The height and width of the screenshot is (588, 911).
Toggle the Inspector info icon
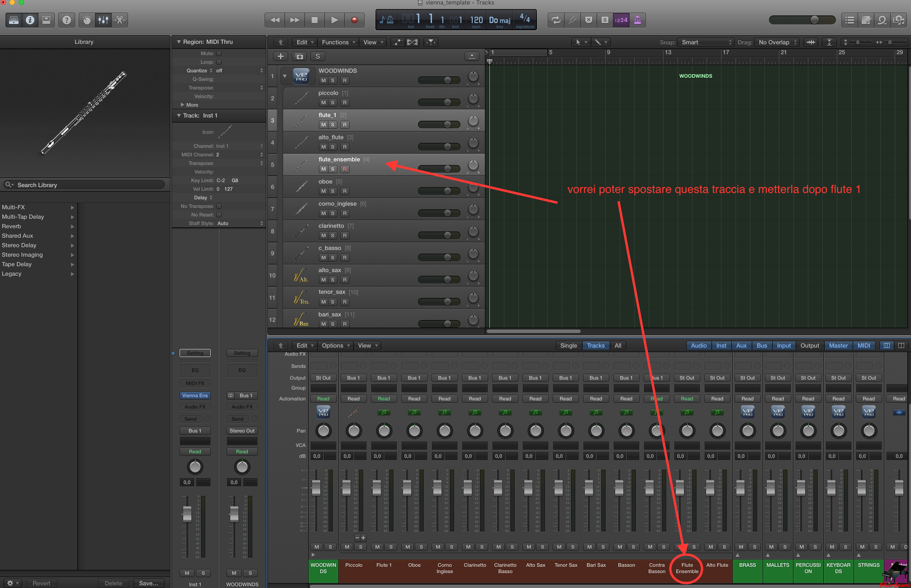point(30,20)
